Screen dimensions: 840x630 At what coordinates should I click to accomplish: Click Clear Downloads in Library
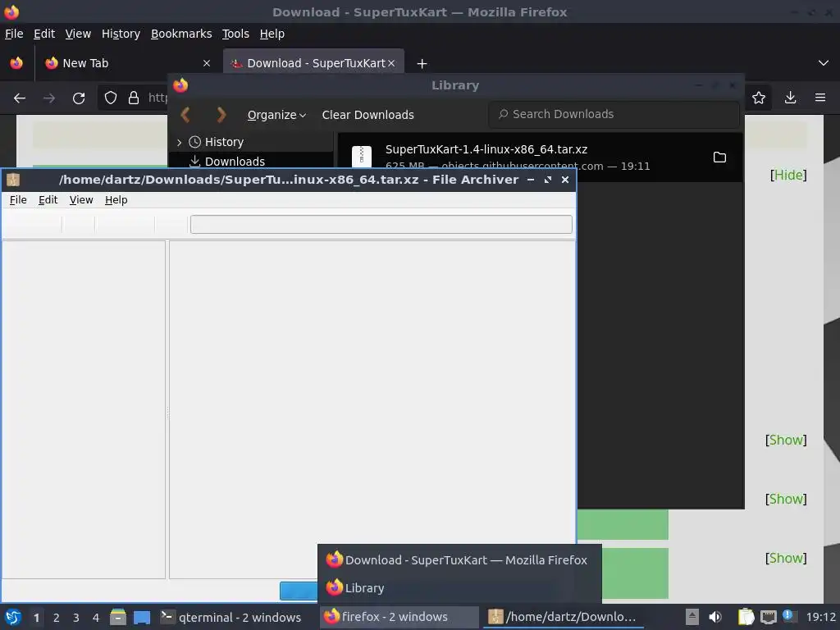click(368, 115)
